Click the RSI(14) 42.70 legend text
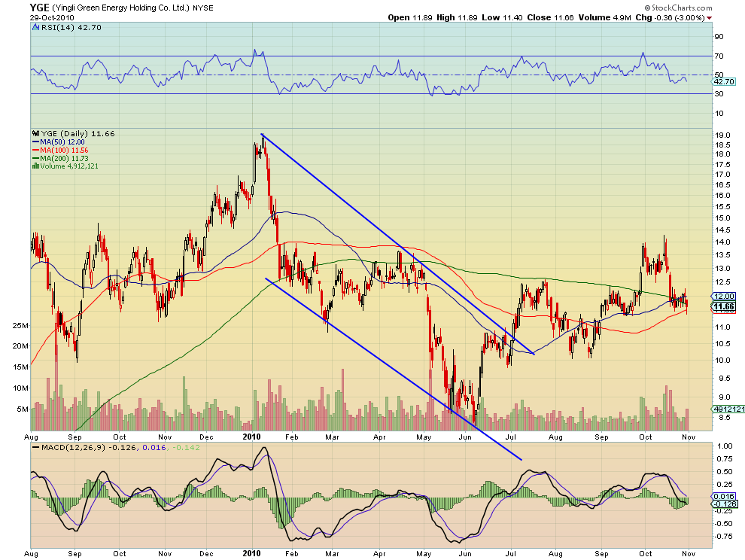 pyautogui.click(x=71, y=28)
